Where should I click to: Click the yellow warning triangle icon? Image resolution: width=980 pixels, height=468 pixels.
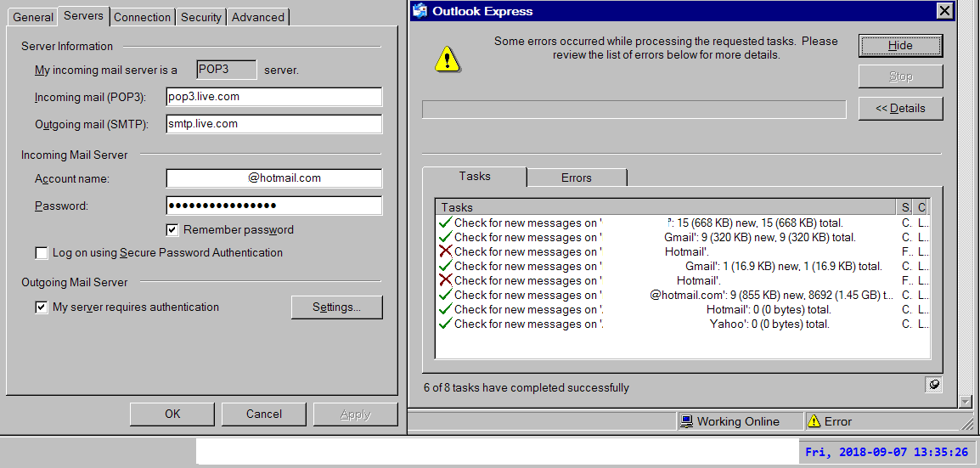447,58
